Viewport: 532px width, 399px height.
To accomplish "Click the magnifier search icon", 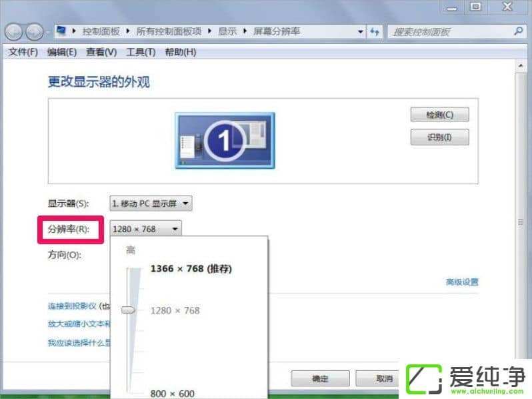I will pyautogui.click(x=518, y=31).
